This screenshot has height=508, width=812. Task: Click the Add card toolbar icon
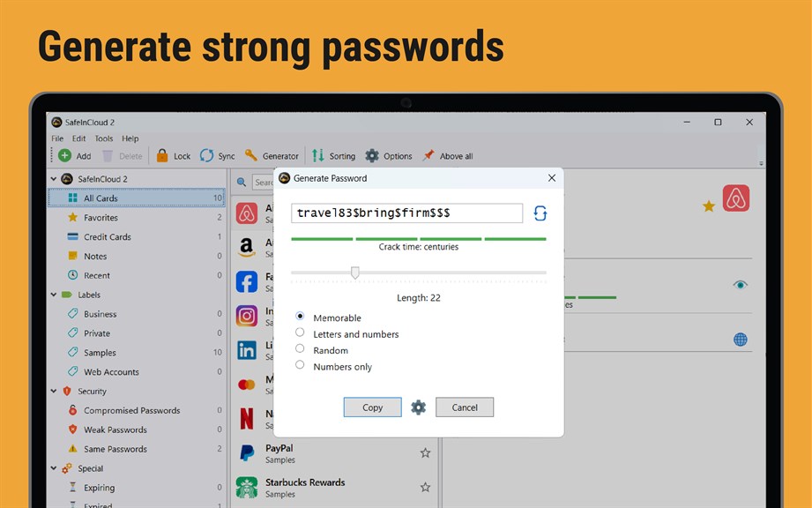64,155
